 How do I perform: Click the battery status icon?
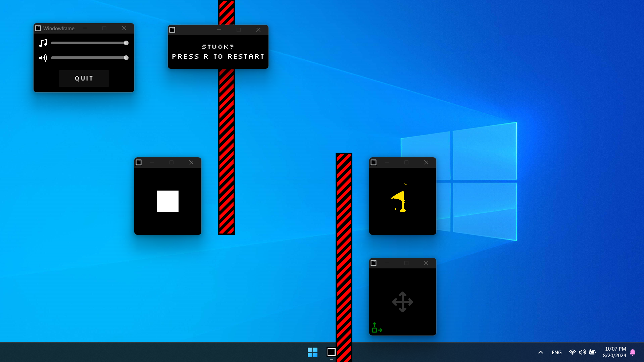pos(593,352)
